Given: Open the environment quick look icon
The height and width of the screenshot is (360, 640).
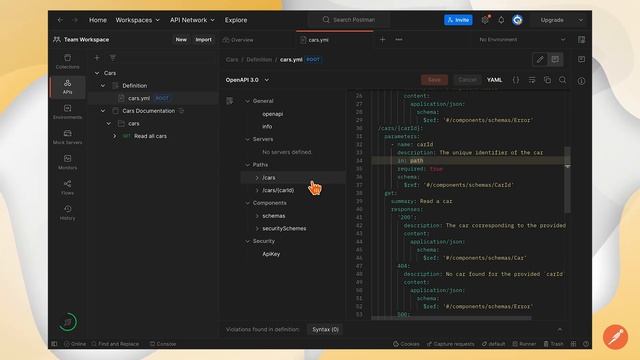Looking at the screenshot, I should 581,40.
